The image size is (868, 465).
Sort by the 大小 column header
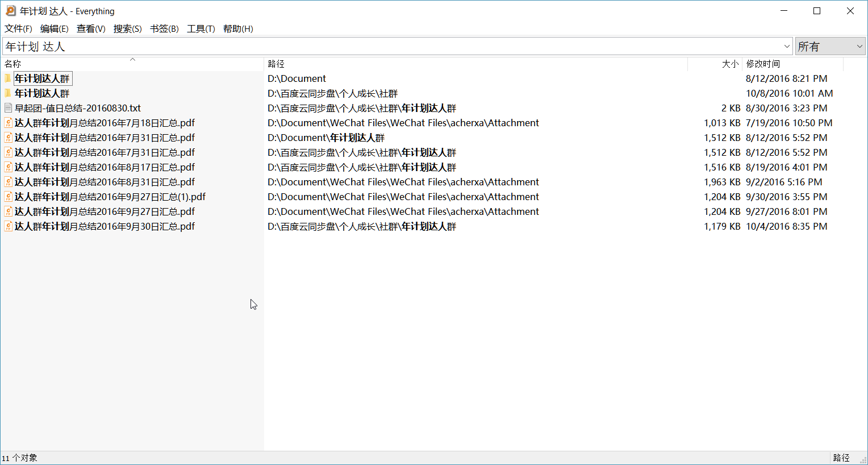click(715, 64)
